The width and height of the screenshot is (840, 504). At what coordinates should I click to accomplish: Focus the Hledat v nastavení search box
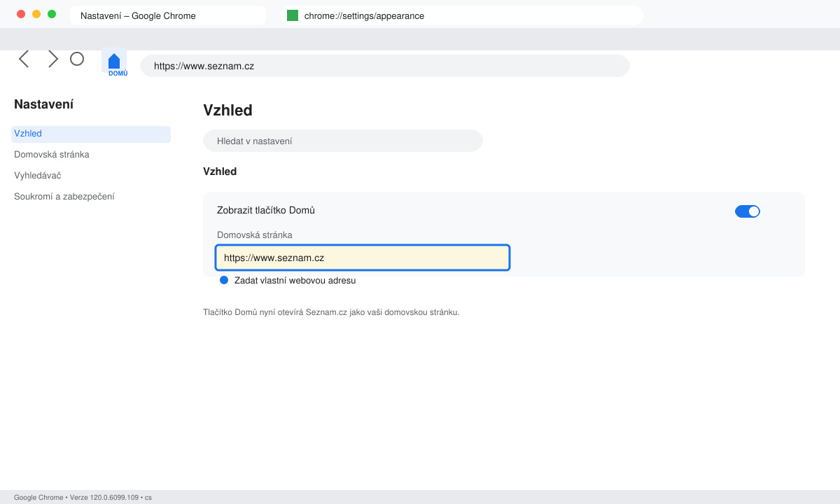click(x=343, y=141)
